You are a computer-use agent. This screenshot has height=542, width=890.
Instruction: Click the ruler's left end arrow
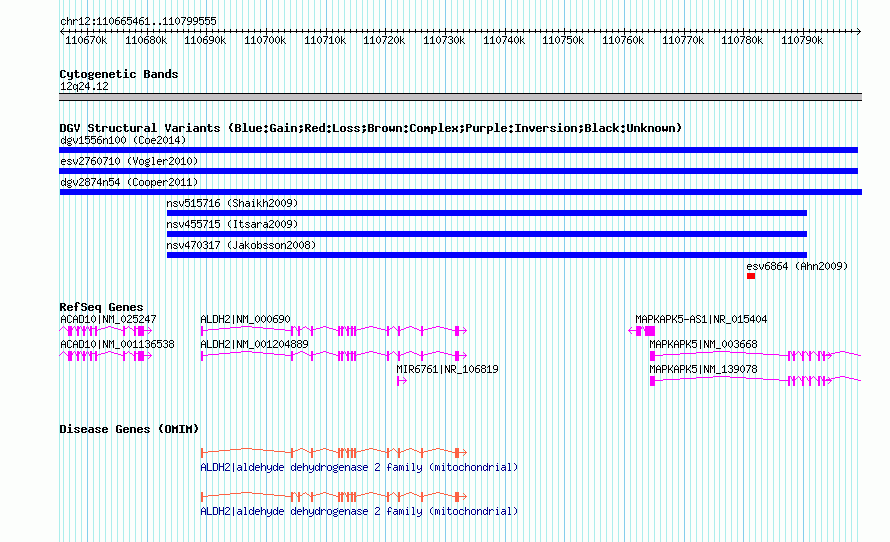[x=62, y=32]
